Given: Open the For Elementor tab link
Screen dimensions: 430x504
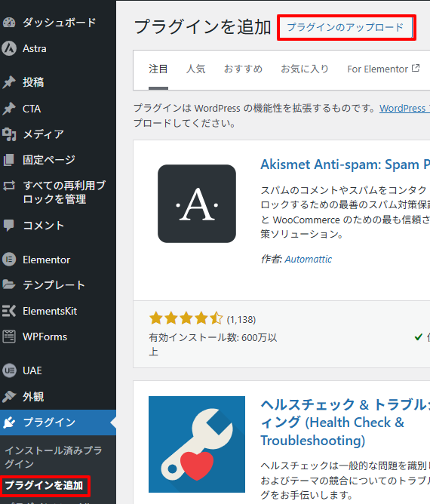Looking at the screenshot, I should [x=383, y=69].
